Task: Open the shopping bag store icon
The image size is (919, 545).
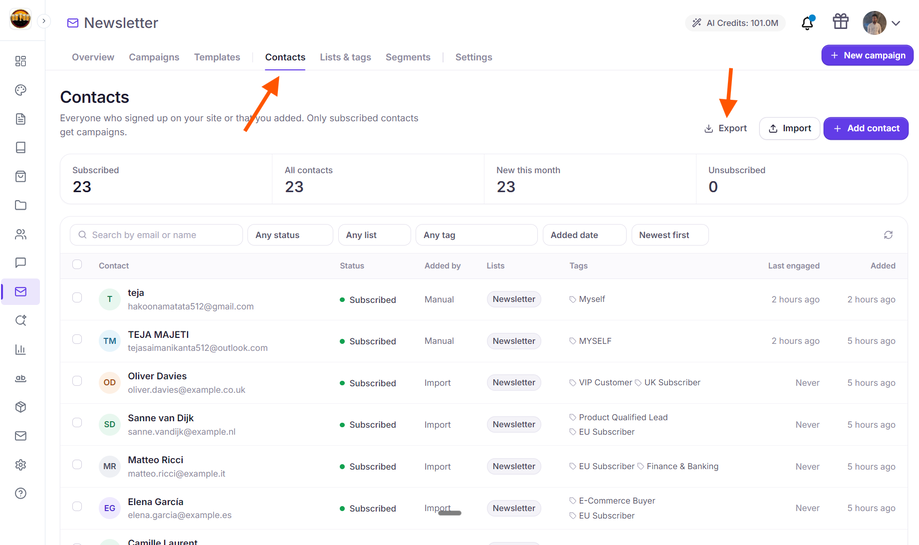Action: coord(21,176)
